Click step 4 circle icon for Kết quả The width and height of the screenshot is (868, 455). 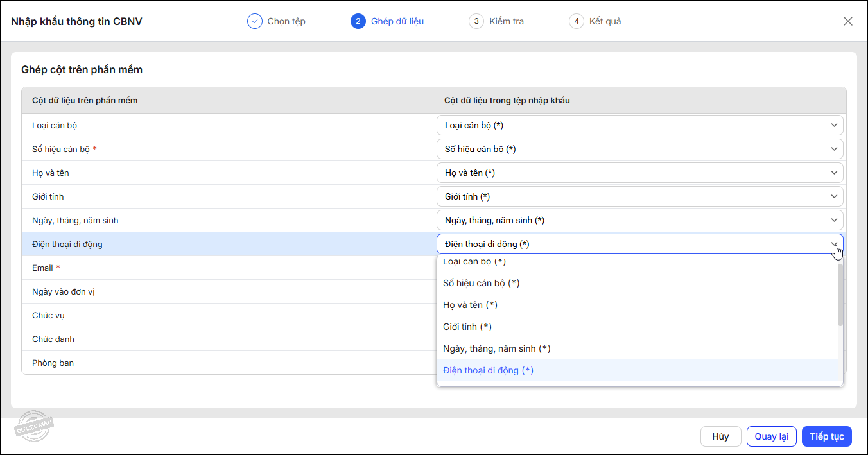click(577, 21)
